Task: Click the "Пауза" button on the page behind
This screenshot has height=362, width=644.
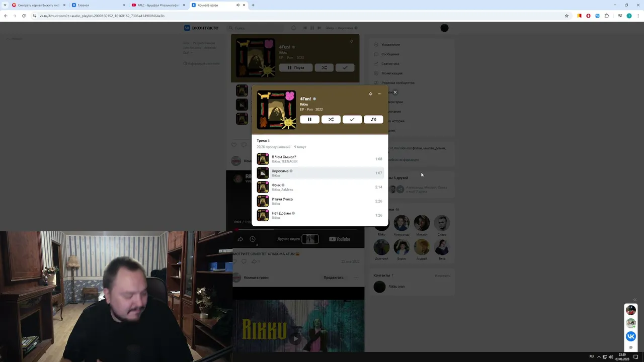Action: [x=296, y=67]
